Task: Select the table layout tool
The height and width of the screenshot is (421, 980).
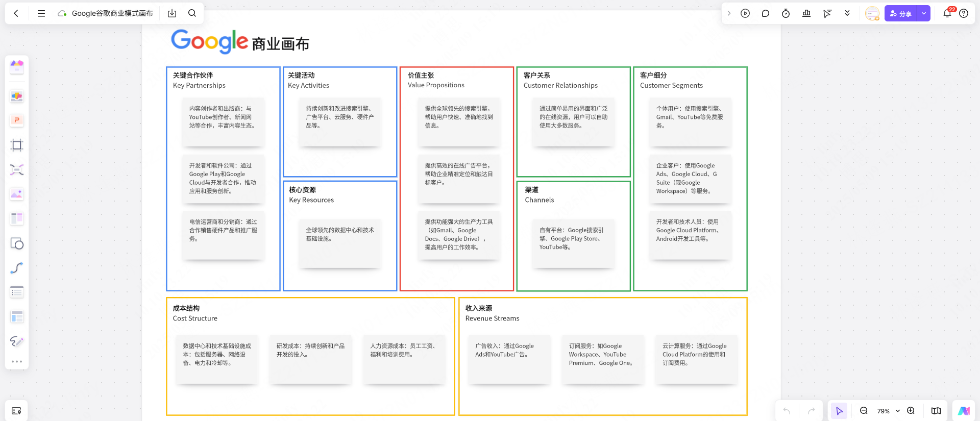Action: [x=17, y=317]
